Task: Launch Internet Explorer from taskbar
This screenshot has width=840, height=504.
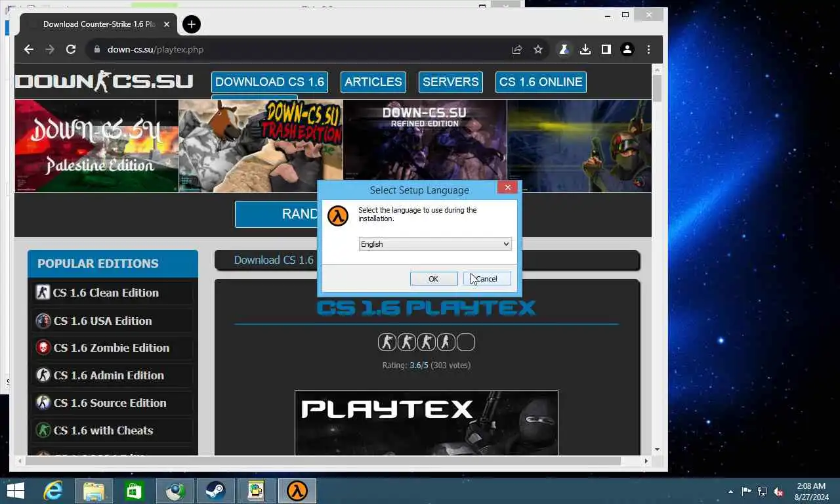Action: (53, 491)
